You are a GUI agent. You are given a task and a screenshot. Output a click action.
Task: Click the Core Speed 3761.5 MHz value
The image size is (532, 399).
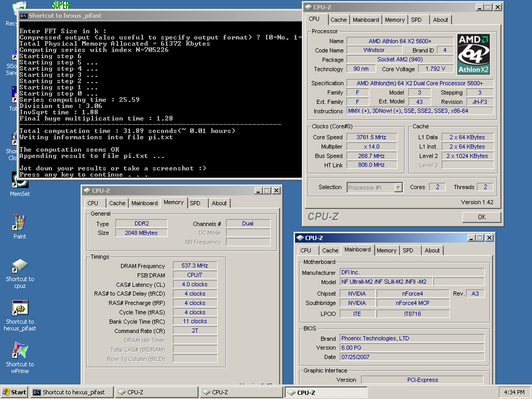(x=371, y=137)
